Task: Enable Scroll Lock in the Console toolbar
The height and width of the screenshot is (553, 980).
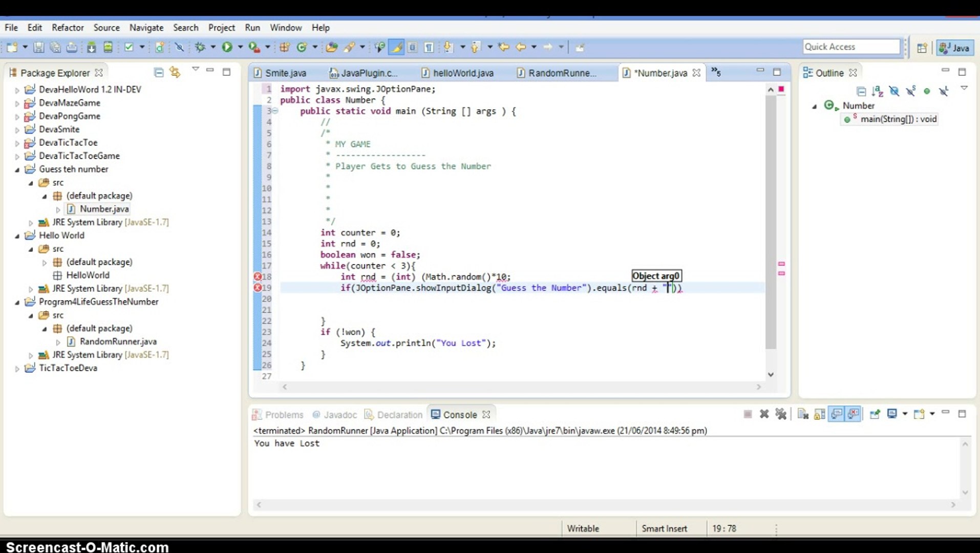Action: pos(818,414)
